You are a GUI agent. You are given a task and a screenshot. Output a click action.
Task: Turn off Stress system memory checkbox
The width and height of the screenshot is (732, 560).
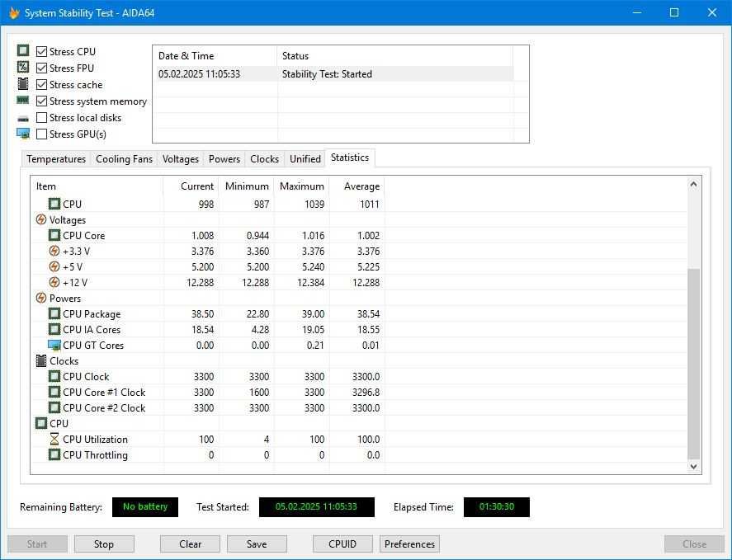pos(41,101)
